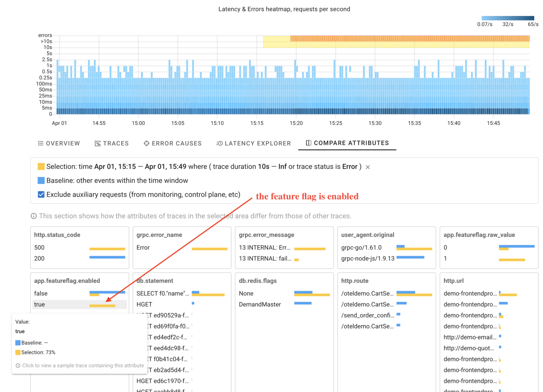Click the clock icon beside LATENCY EXPLORER
Viewport: 543px width, 392px height.
pyautogui.click(x=219, y=143)
